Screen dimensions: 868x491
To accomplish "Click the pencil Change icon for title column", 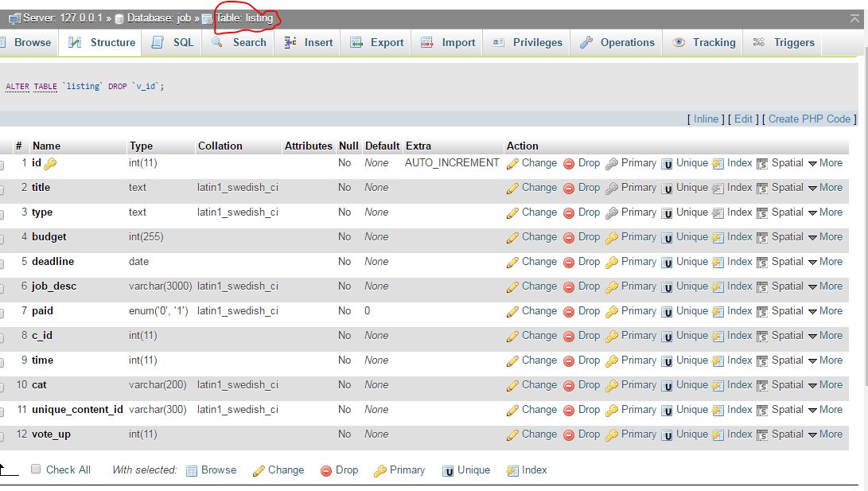I will 512,189.
